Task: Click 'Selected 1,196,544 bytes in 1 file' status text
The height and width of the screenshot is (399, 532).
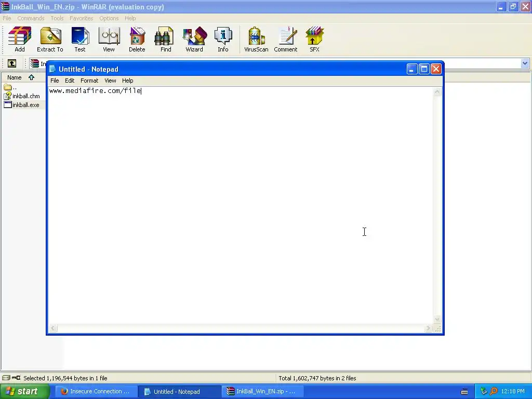Action: (65, 378)
